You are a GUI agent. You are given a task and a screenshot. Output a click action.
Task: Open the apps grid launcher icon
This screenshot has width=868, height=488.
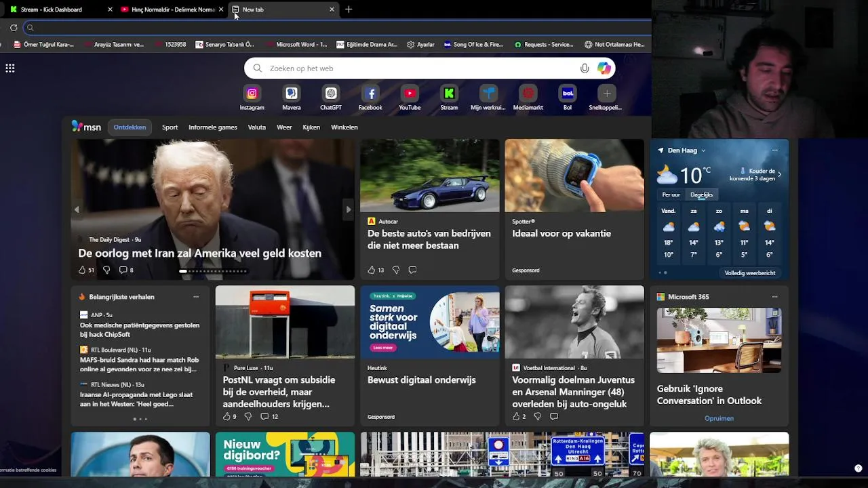coord(10,68)
